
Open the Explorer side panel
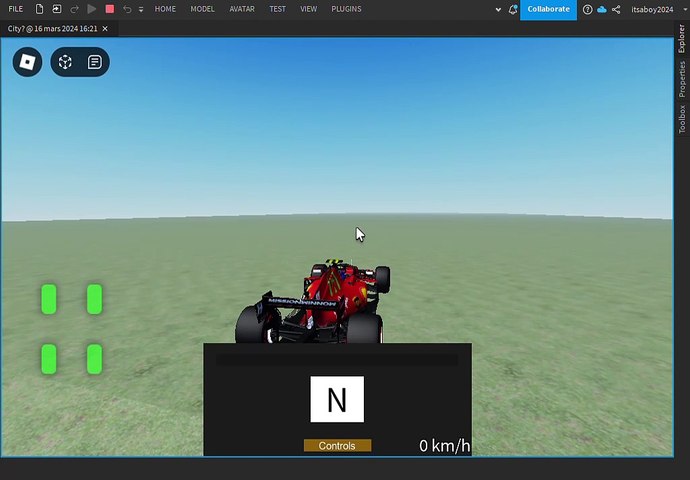[682, 38]
